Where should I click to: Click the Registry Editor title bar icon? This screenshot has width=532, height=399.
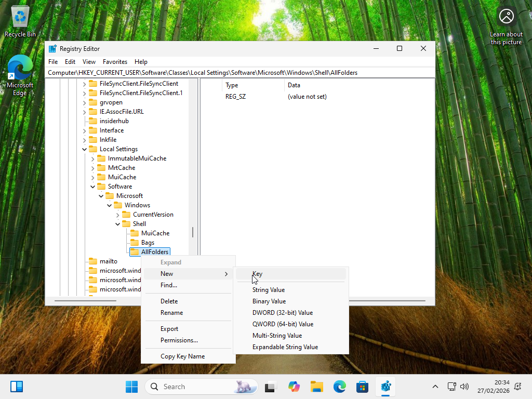(52, 48)
